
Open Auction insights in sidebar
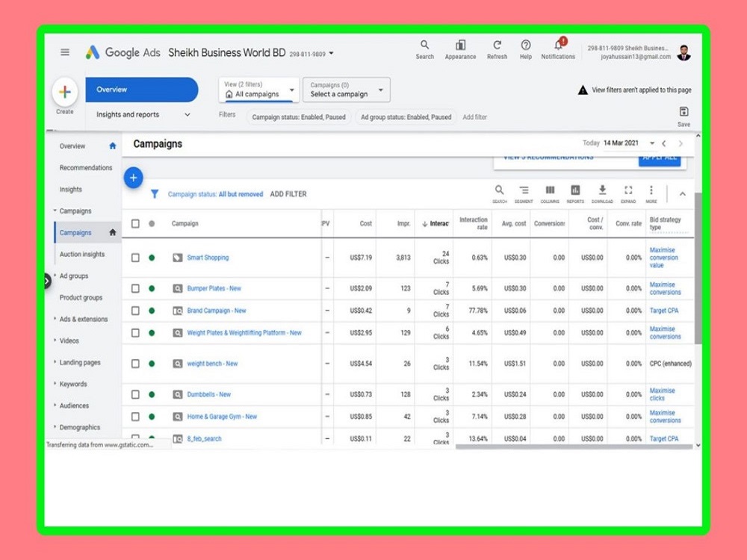pos(82,255)
